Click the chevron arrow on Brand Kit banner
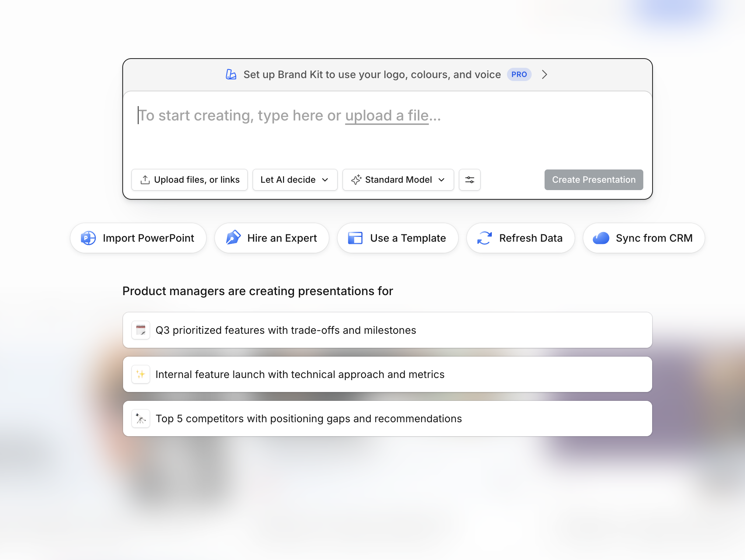The height and width of the screenshot is (560, 745). coord(545,74)
